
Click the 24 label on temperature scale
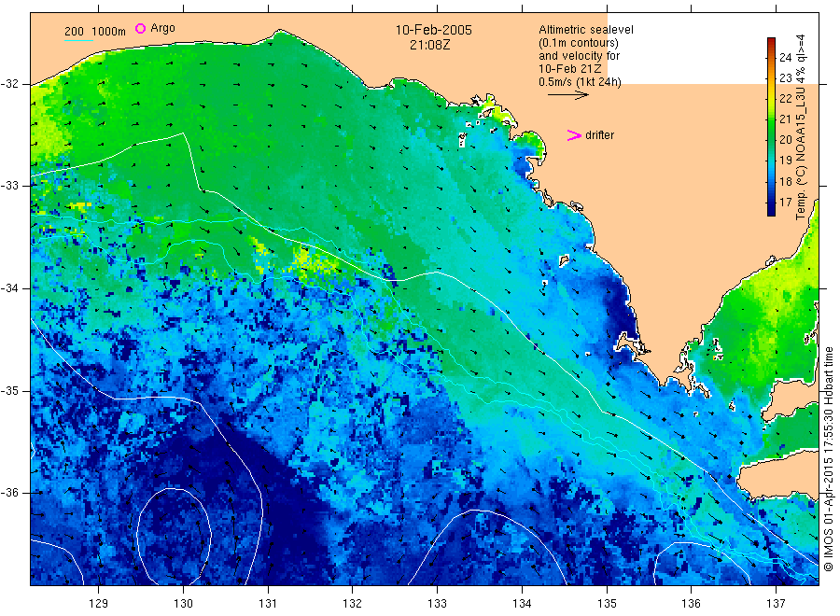785,58
